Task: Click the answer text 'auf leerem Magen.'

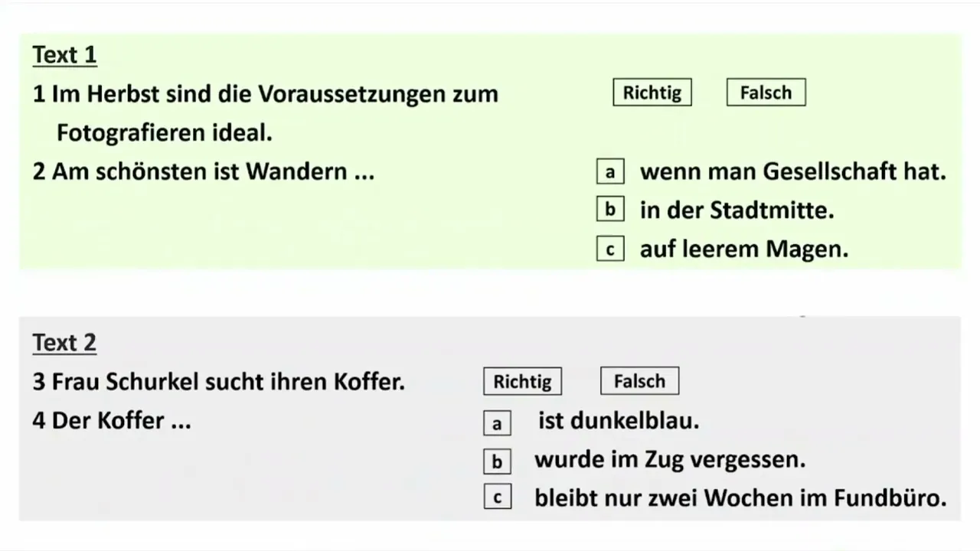Action: tap(744, 249)
